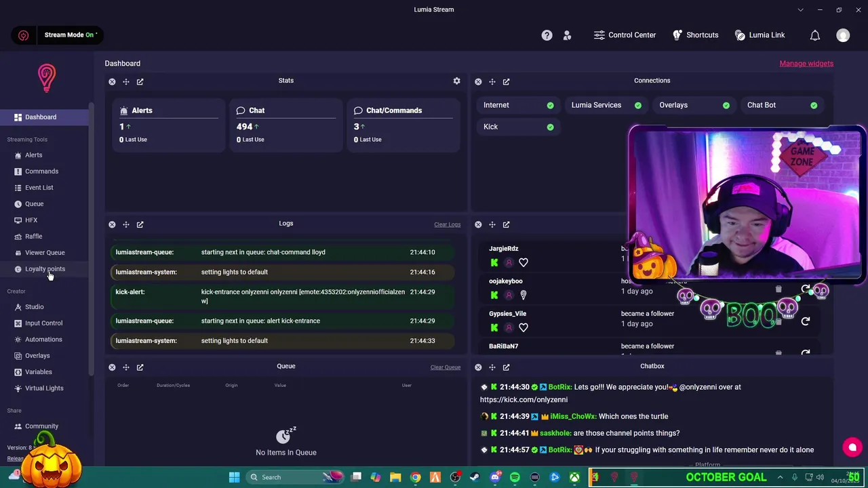
Task: Close the Connections widget
Action: tap(478, 82)
